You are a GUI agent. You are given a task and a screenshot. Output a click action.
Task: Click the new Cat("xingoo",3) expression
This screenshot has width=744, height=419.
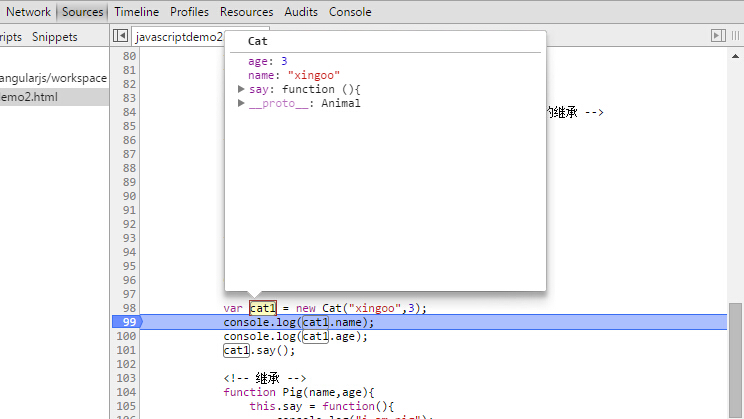click(x=358, y=308)
